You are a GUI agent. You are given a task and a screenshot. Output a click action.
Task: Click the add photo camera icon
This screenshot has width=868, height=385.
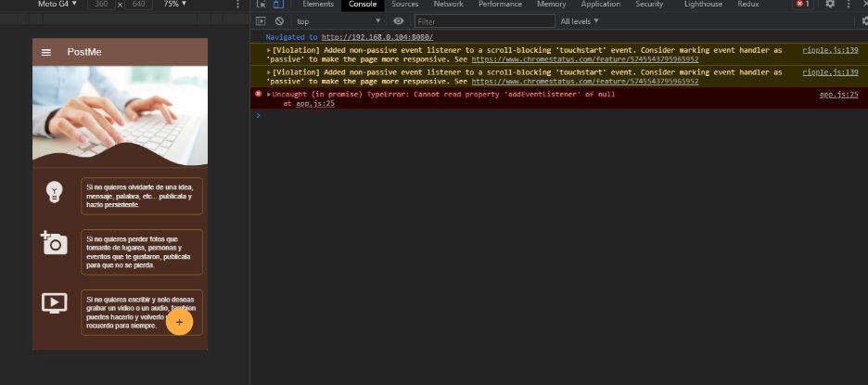pyautogui.click(x=54, y=242)
